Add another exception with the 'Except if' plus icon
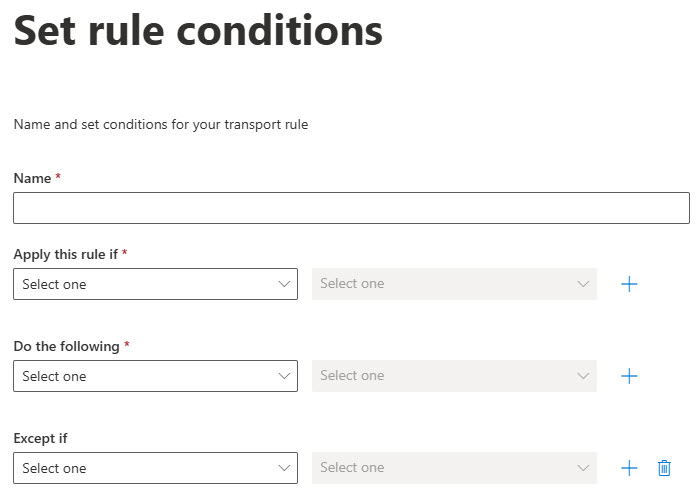Viewport: 698px width, 490px height. 629,468
